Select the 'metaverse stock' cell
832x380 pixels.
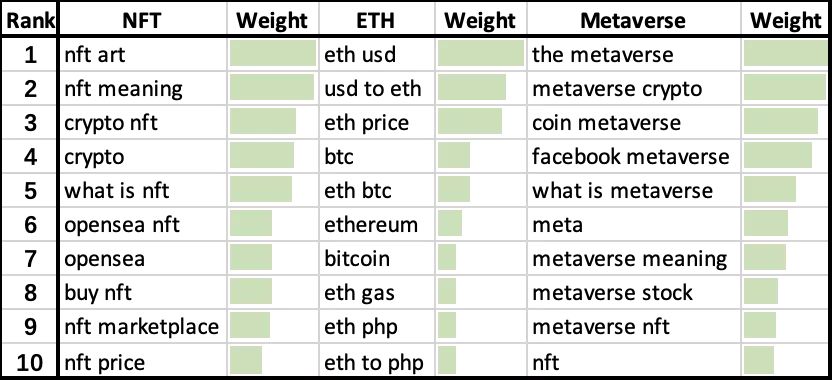(x=634, y=292)
